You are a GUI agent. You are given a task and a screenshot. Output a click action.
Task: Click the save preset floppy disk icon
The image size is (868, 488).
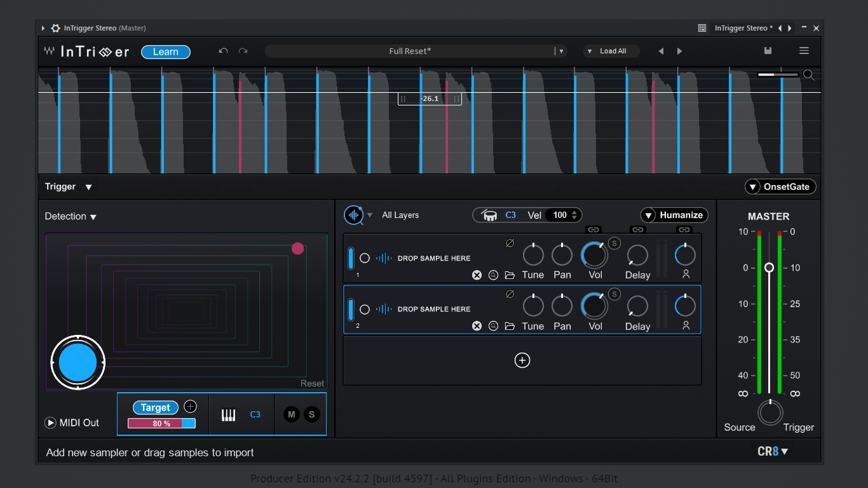tap(768, 51)
